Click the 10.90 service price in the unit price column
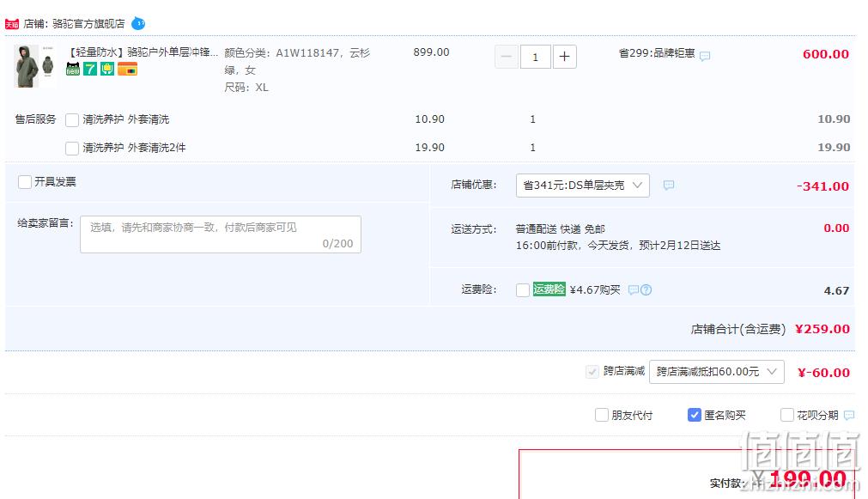The image size is (868, 499). (429, 119)
